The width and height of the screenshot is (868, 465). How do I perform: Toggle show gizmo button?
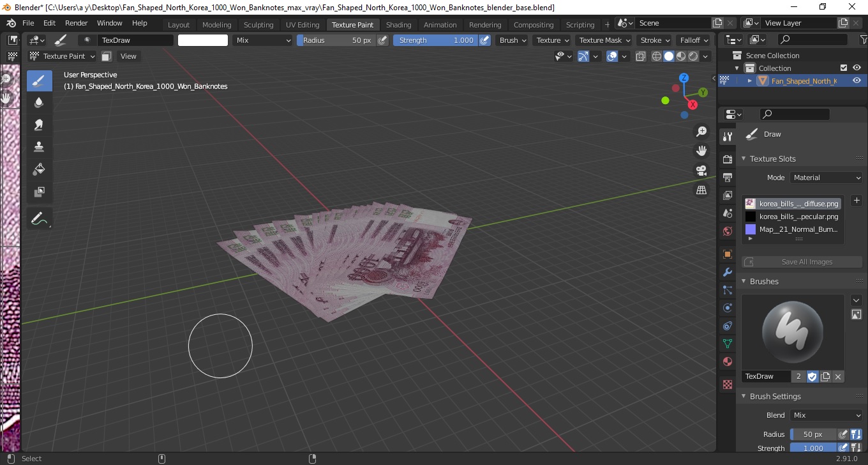click(583, 56)
